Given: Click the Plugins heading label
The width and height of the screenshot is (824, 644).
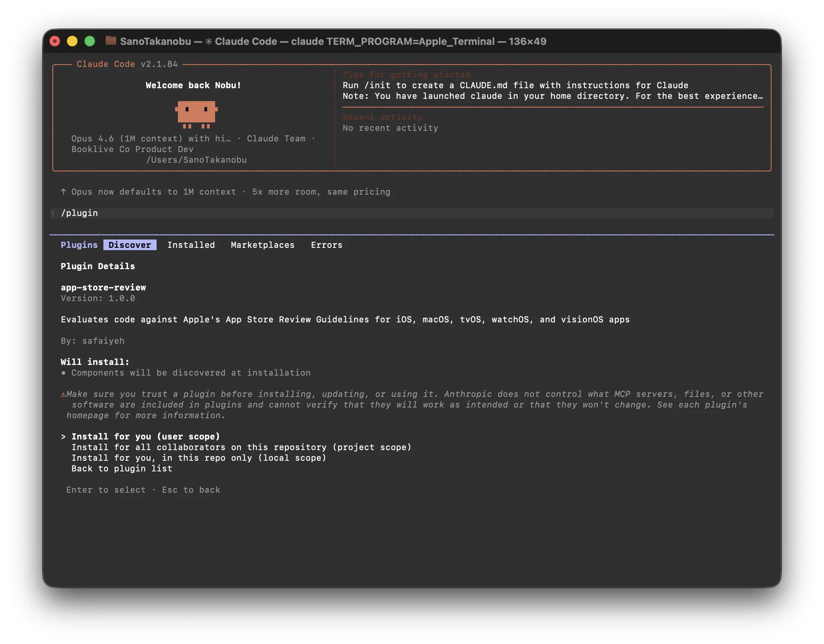Looking at the screenshot, I should [x=79, y=245].
